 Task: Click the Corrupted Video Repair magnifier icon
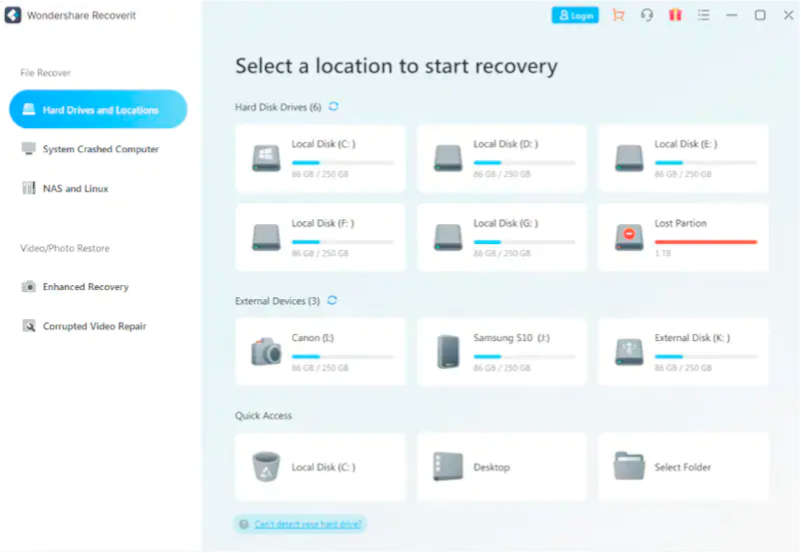(29, 326)
